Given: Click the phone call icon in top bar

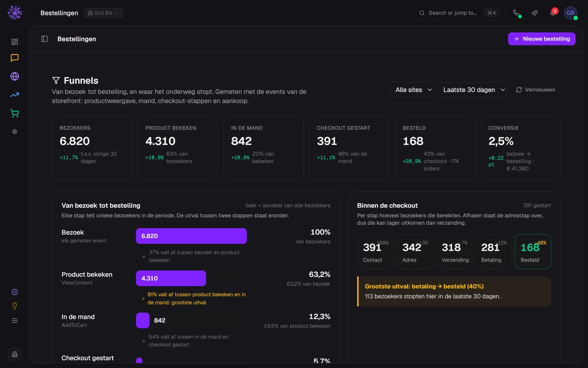Looking at the screenshot, I should [x=516, y=13].
